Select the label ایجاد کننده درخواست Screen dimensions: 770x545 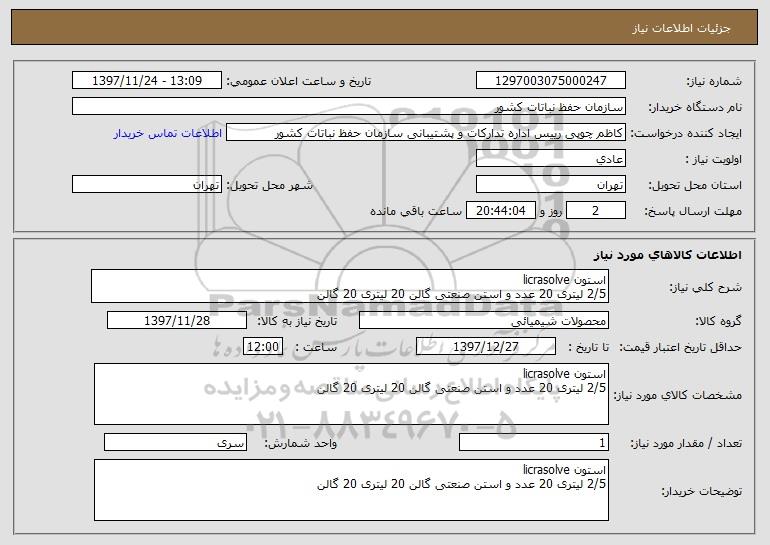point(686,133)
